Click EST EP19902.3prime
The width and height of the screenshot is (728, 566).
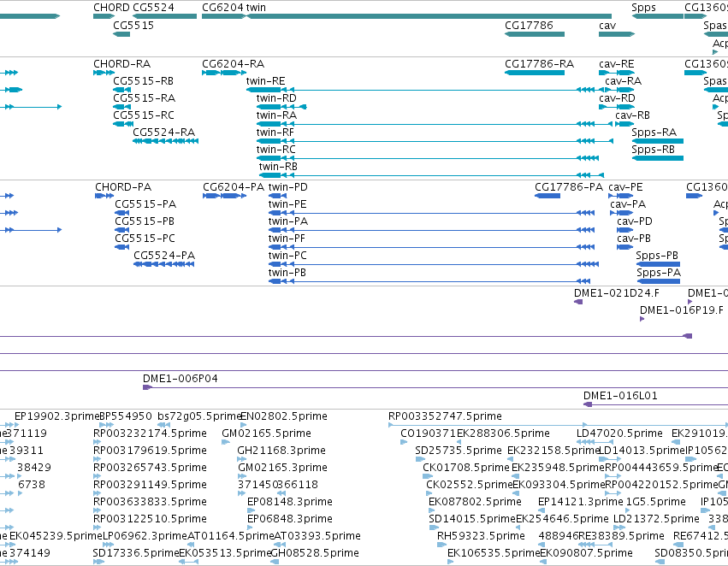pos(57,416)
